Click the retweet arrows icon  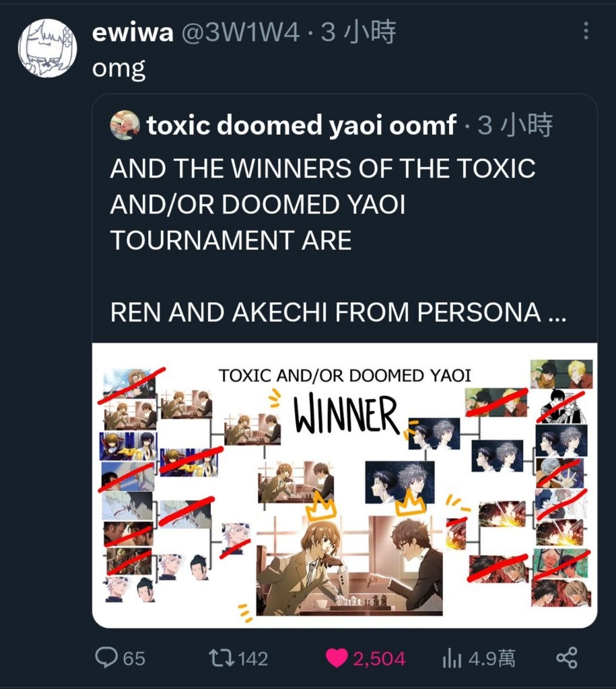(x=221, y=658)
